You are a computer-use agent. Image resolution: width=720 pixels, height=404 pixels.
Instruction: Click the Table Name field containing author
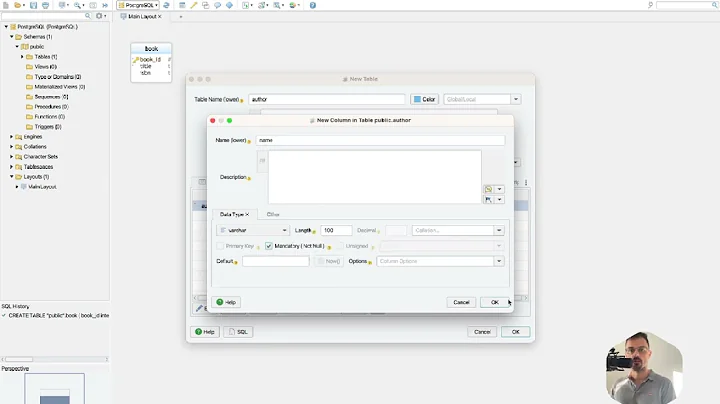[x=327, y=99]
